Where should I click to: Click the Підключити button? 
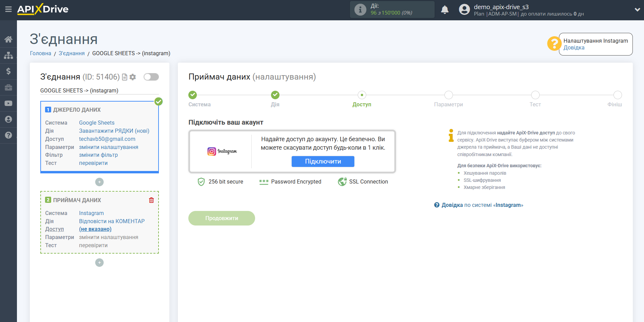(x=323, y=162)
